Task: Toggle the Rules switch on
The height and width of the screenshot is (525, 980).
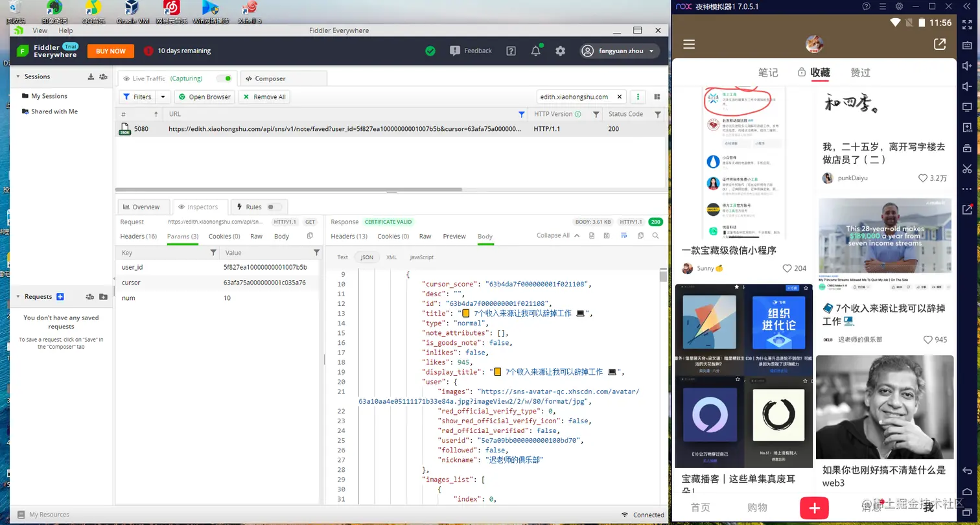Action: click(275, 207)
